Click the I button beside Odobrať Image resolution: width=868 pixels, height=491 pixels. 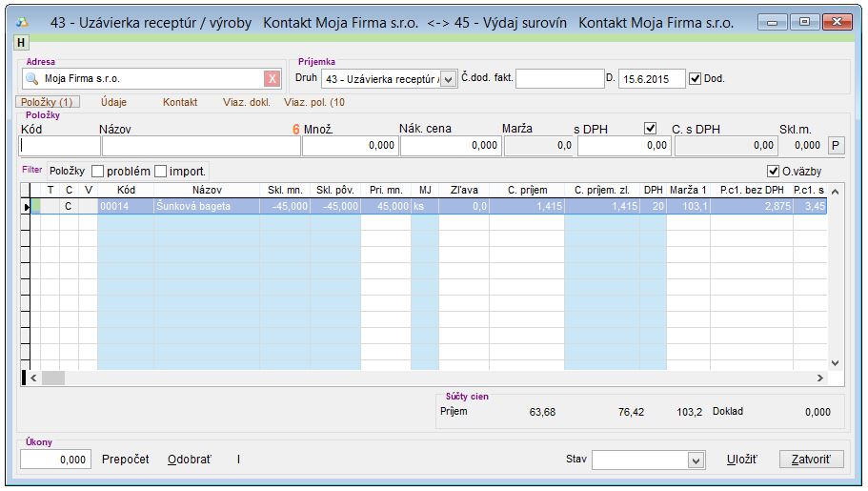point(238,460)
